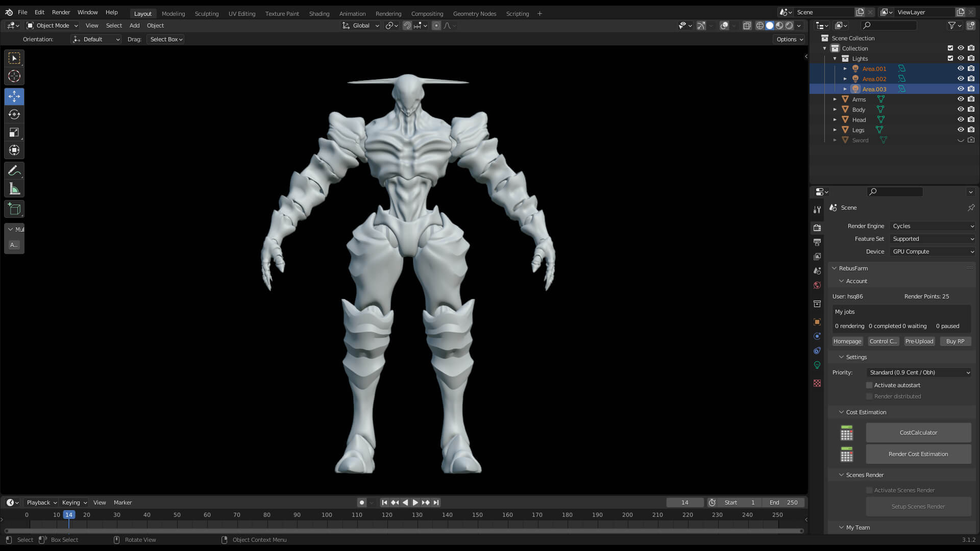Open the Object Mode dropdown
Image resolution: width=980 pixels, height=551 pixels.
(x=52, y=26)
